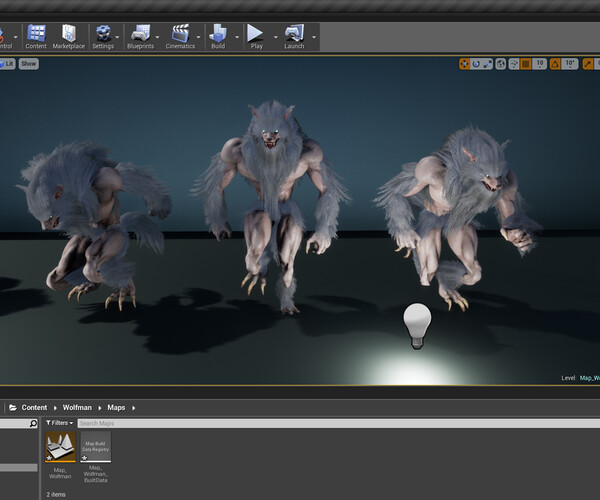Select the scale gizmo mode
600x500 pixels.
(x=487, y=64)
